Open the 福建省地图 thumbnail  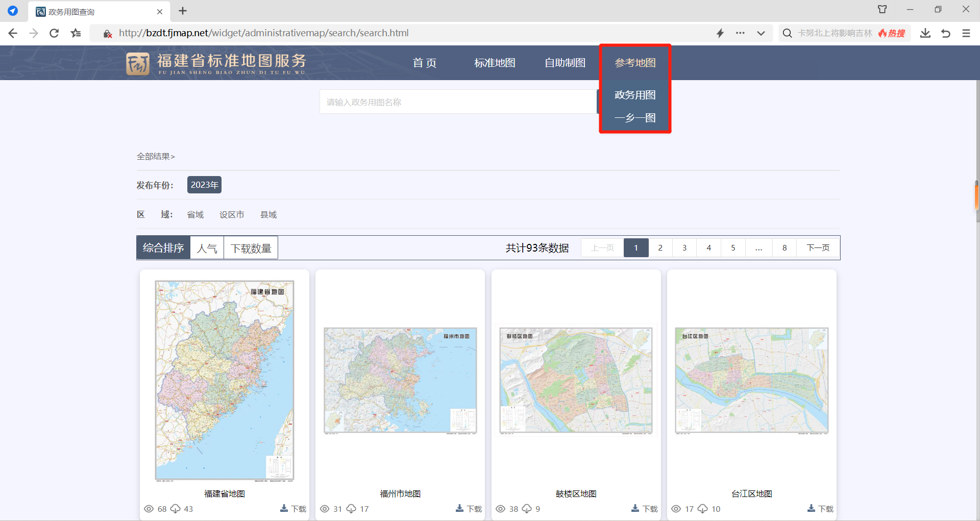(x=225, y=381)
